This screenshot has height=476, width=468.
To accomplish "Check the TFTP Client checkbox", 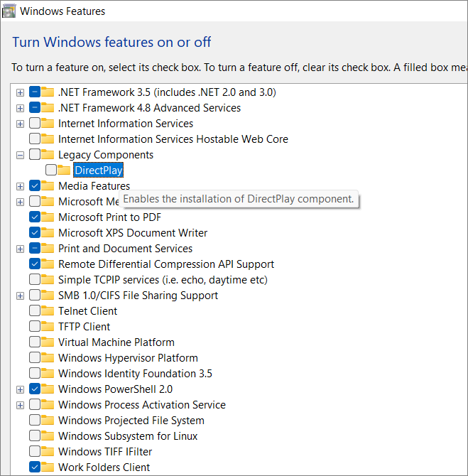I will 35,326.
